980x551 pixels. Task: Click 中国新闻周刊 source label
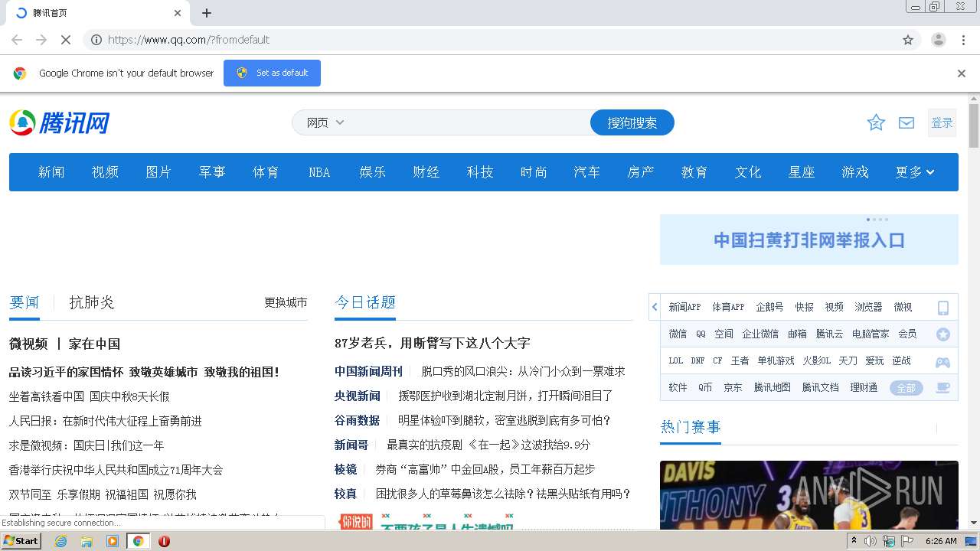click(x=368, y=371)
